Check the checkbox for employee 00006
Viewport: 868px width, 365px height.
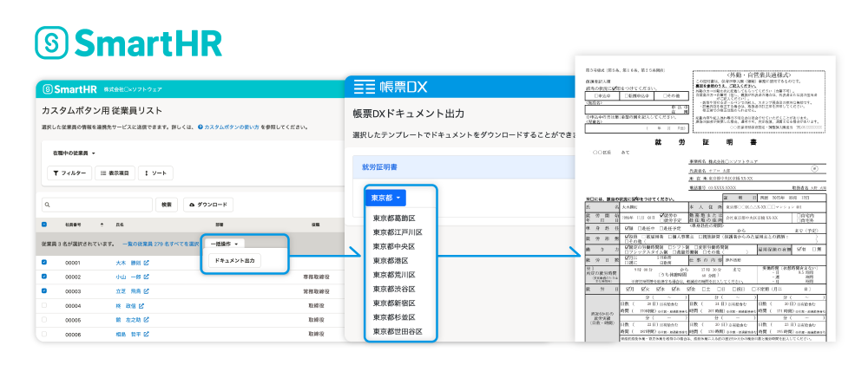[44, 334]
